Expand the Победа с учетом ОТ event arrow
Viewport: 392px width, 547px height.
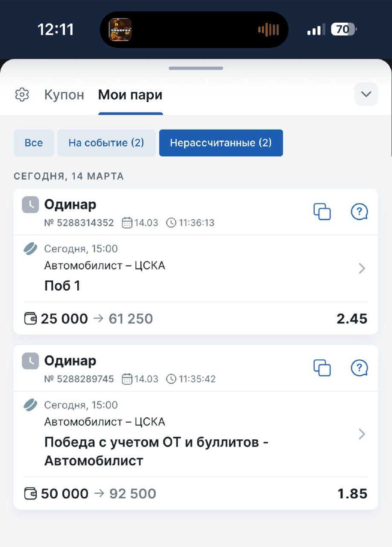(362, 434)
